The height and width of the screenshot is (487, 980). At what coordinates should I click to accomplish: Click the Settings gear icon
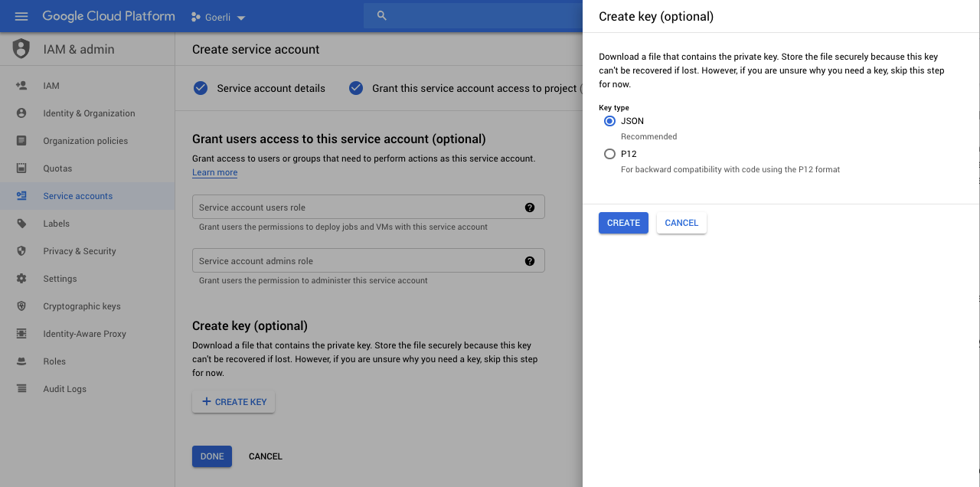(x=21, y=279)
